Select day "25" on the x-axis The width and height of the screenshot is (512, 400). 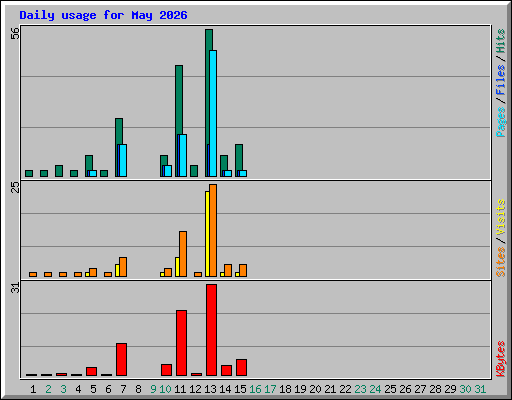click(x=390, y=389)
